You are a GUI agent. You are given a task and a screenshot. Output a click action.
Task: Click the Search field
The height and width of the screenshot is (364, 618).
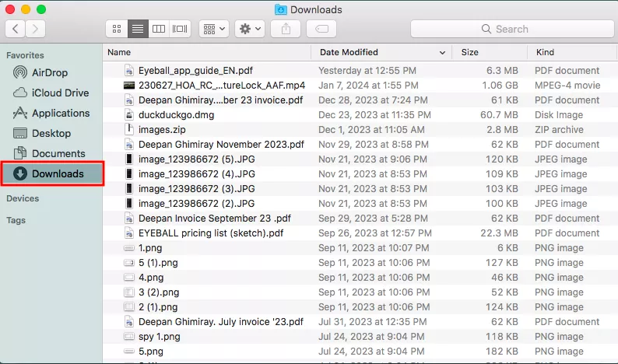pyautogui.click(x=511, y=29)
